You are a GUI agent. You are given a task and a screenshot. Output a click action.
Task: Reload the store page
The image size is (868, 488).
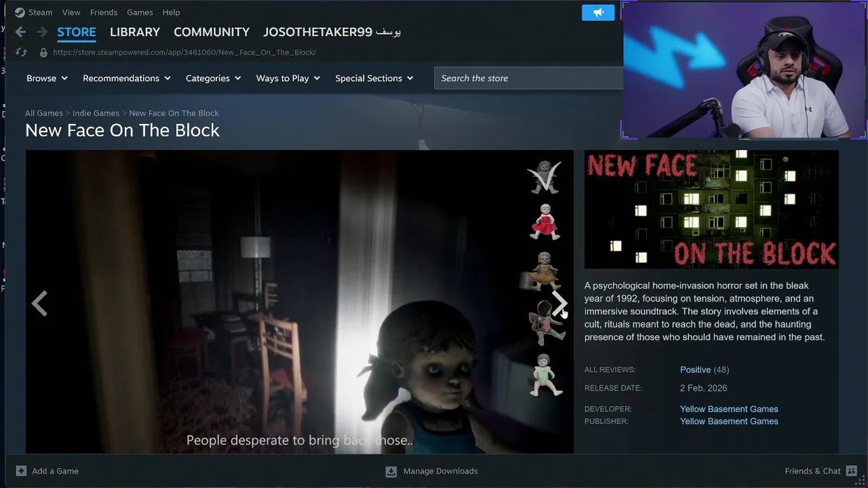click(21, 52)
